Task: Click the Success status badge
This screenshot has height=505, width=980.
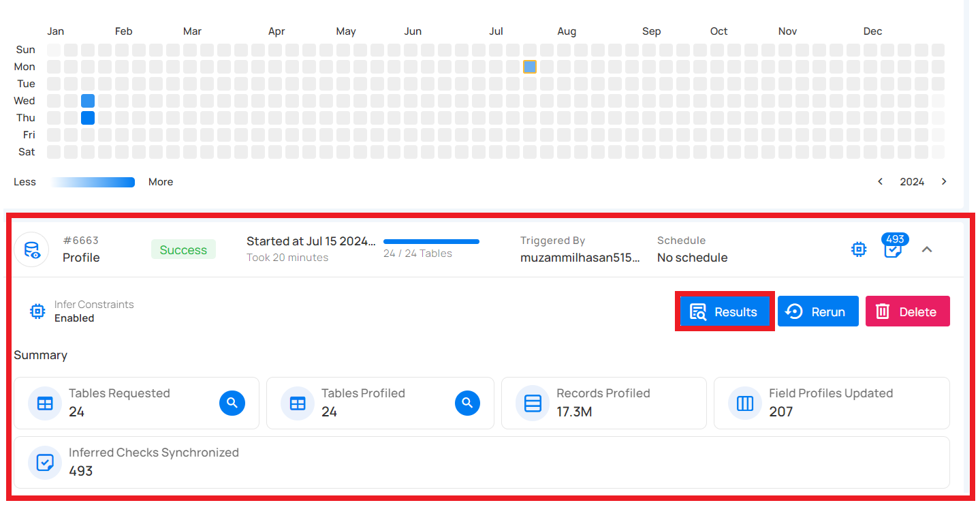Action: pos(183,249)
